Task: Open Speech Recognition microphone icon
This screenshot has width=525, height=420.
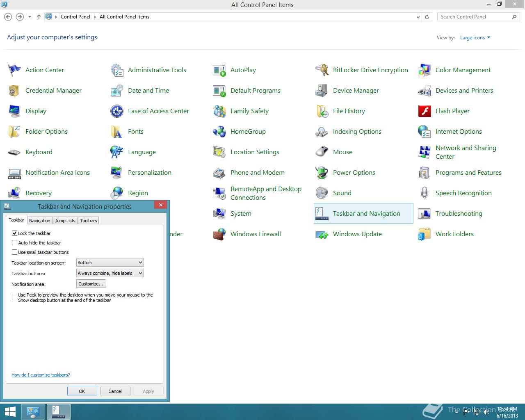Action: coord(425,193)
